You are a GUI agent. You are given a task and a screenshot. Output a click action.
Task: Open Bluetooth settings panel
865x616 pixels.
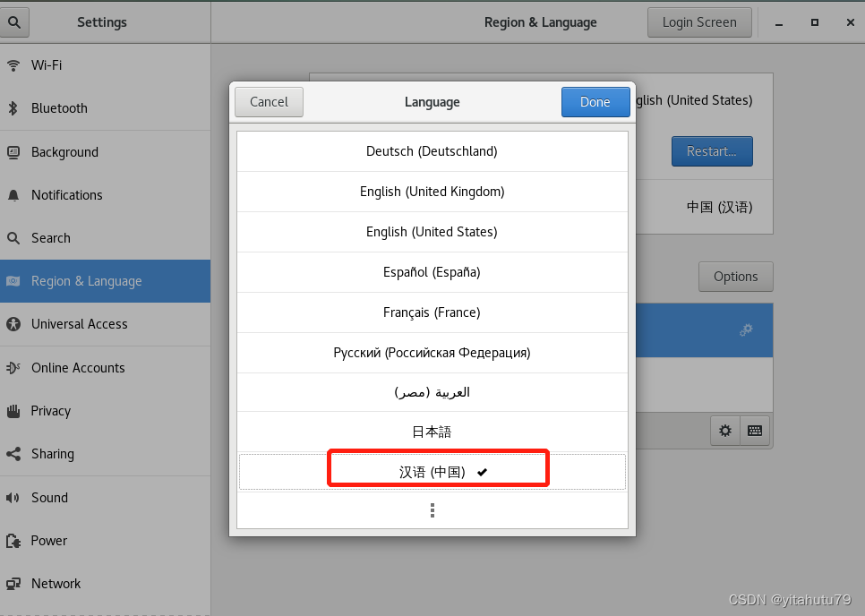coord(105,108)
